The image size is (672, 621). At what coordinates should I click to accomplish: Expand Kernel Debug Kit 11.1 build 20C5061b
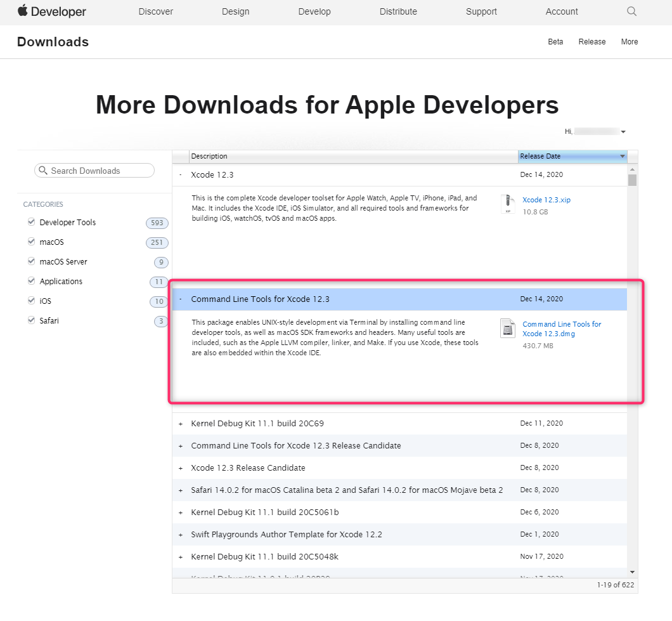[181, 513]
